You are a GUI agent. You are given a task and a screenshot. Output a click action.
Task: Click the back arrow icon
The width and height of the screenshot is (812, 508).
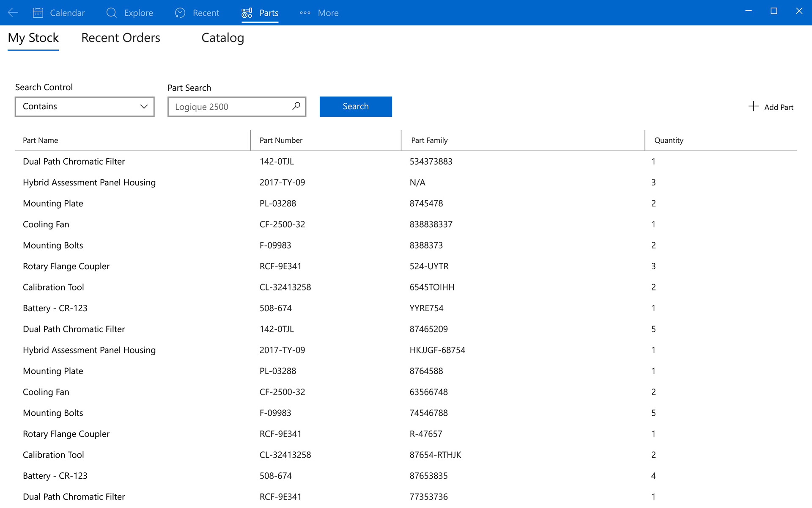point(13,13)
